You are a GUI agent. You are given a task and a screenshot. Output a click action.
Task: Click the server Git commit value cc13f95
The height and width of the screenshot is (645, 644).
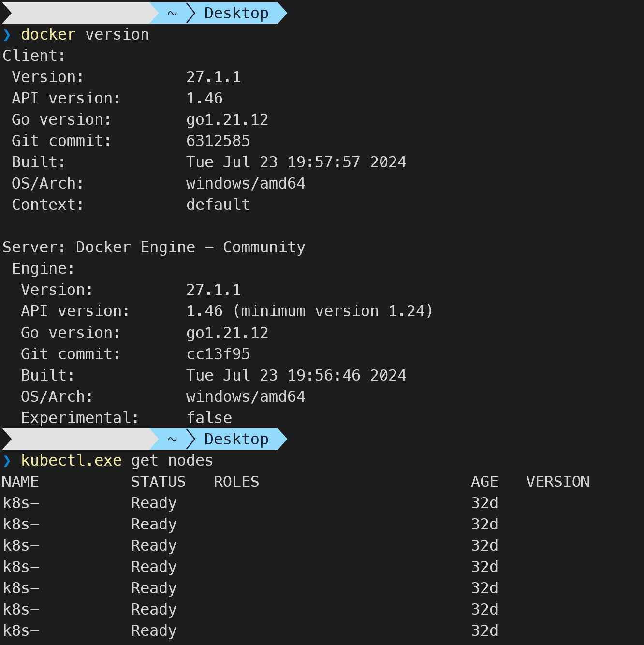coord(218,354)
